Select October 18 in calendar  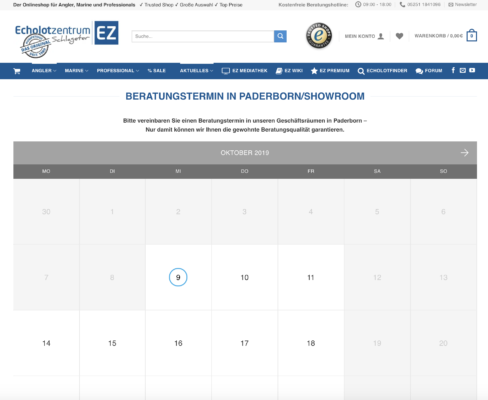[311, 343]
